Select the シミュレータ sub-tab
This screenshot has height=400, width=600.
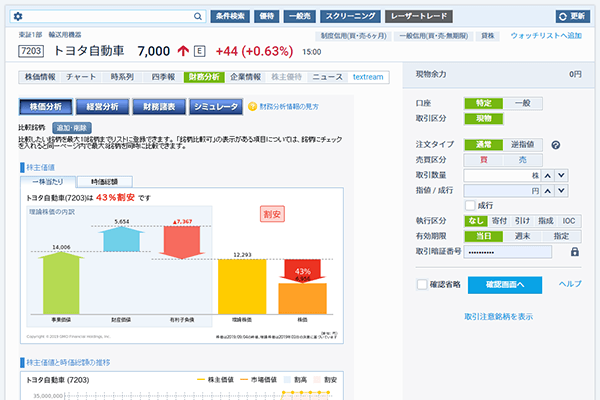tap(216, 107)
